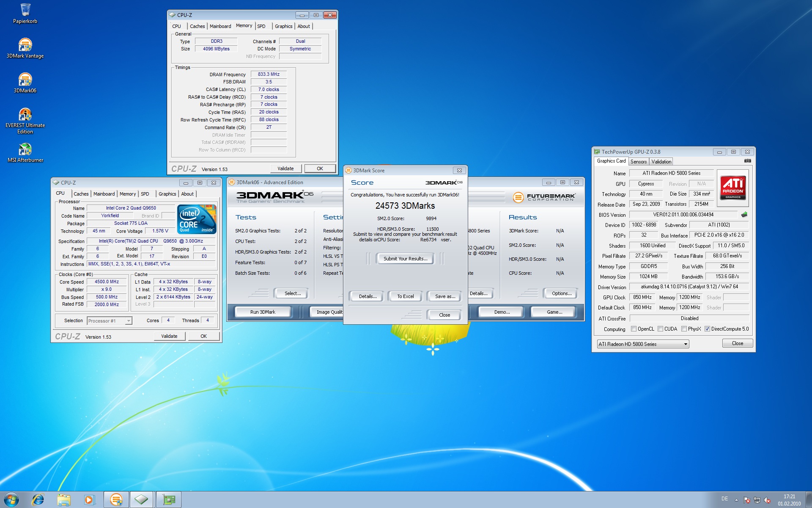Toggle the PhysX checkbox in GPU-Z
Viewport: 812px width, 508px height.
(x=684, y=329)
